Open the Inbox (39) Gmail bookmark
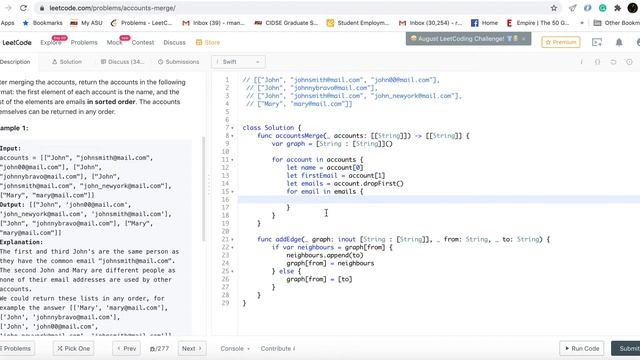 point(213,23)
